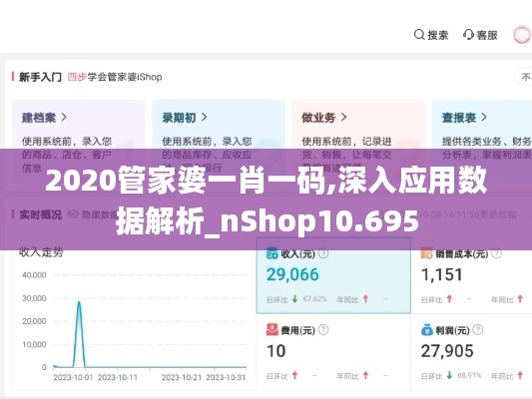
Task: Open the 做业务 card heading
Action: (x=318, y=118)
